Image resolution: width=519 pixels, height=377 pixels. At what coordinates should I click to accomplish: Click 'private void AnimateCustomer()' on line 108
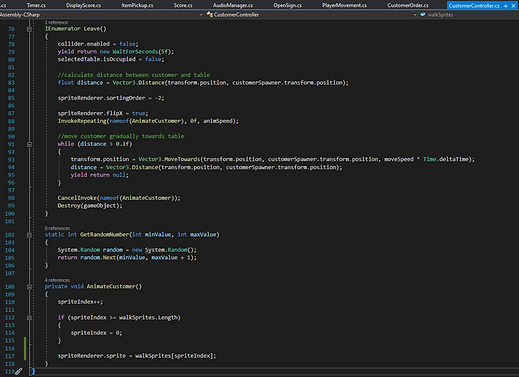[93, 287]
